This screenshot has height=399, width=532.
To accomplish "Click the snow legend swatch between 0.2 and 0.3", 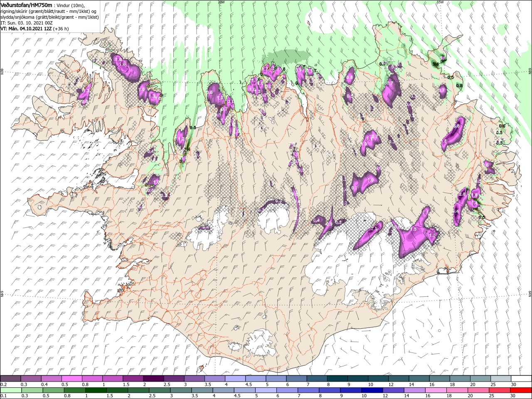I will coord(10,379).
